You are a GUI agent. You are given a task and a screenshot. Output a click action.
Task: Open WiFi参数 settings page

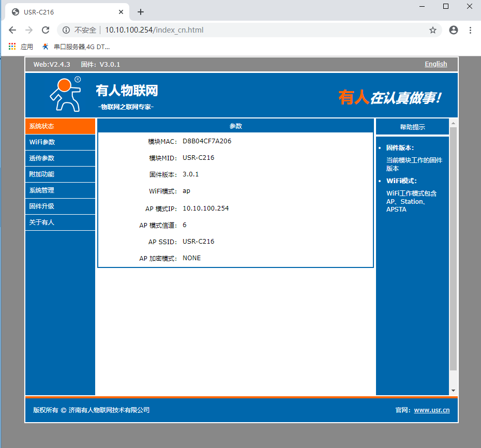click(60, 142)
